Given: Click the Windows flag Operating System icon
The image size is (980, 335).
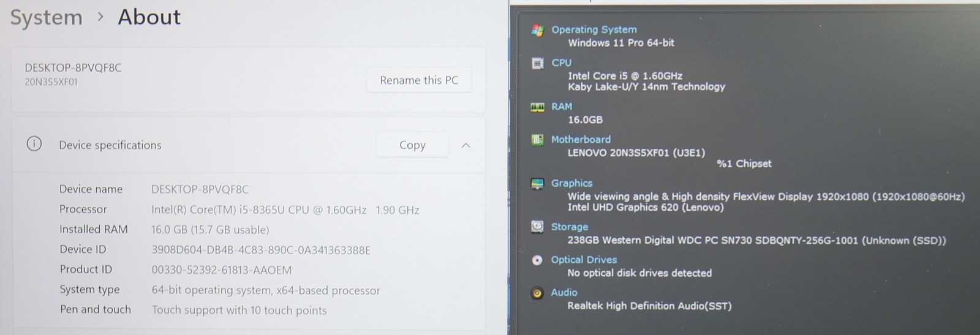Looking at the screenshot, I should [537, 30].
